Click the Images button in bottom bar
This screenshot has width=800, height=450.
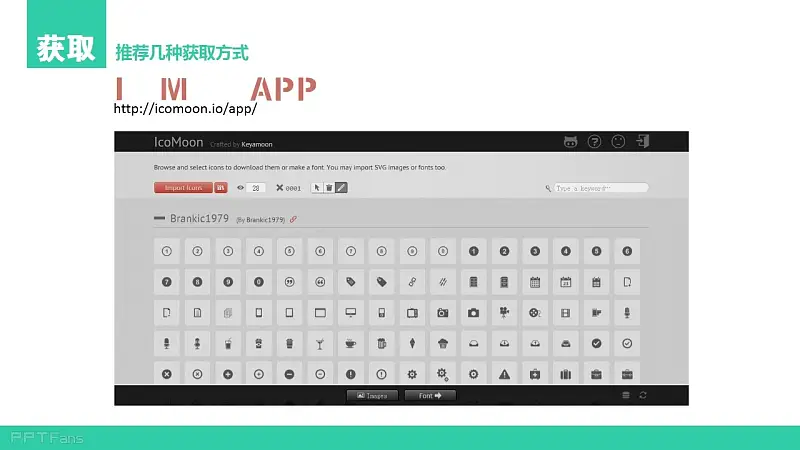click(372, 395)
